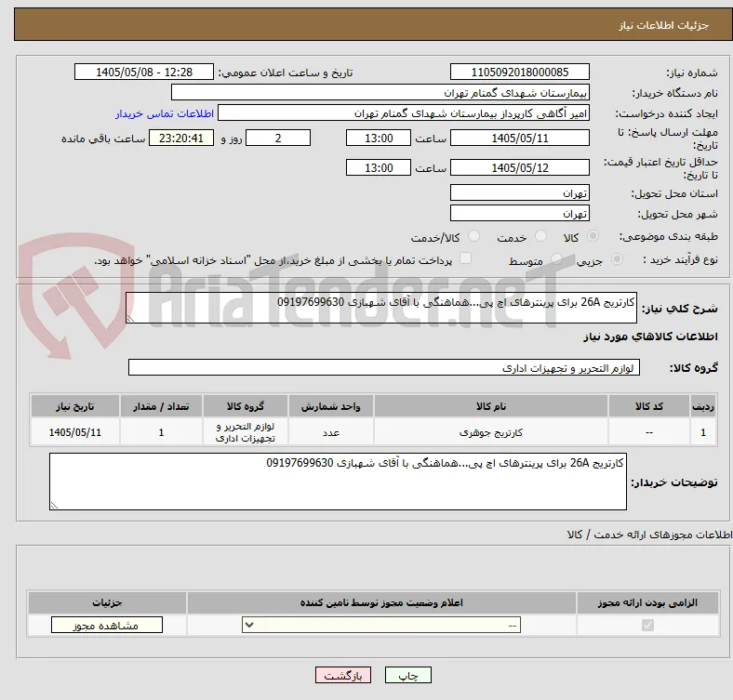Click the response deadline date 1405/05/11 field
The width and height of the screenshot is (733, 700).
(519, 138)
